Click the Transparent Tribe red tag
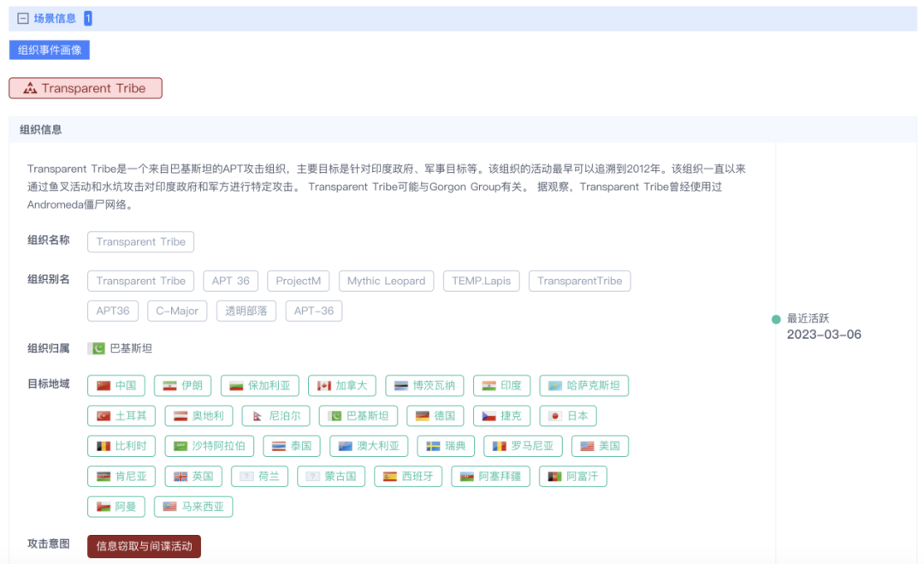Viewport: 924px width, 564px height. 86,88
